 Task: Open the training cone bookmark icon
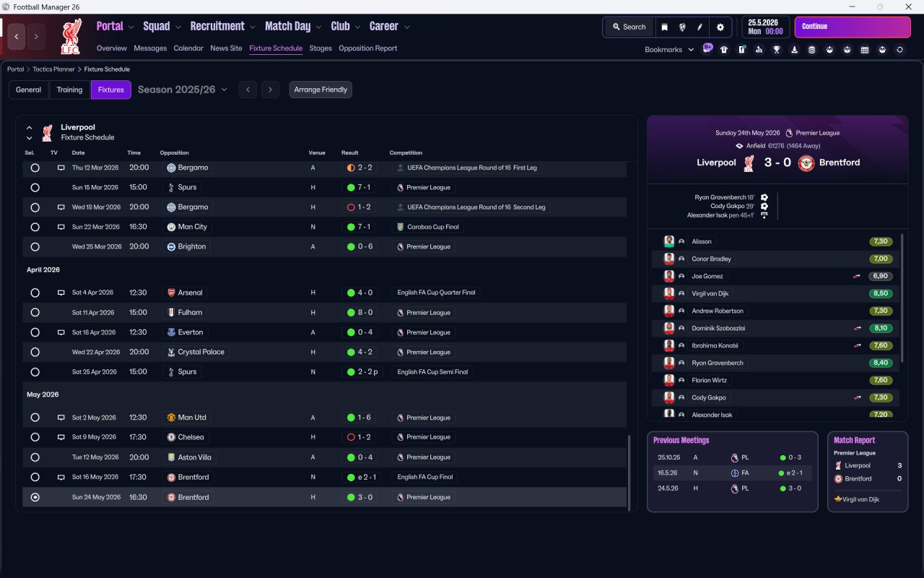coord(795,50)
